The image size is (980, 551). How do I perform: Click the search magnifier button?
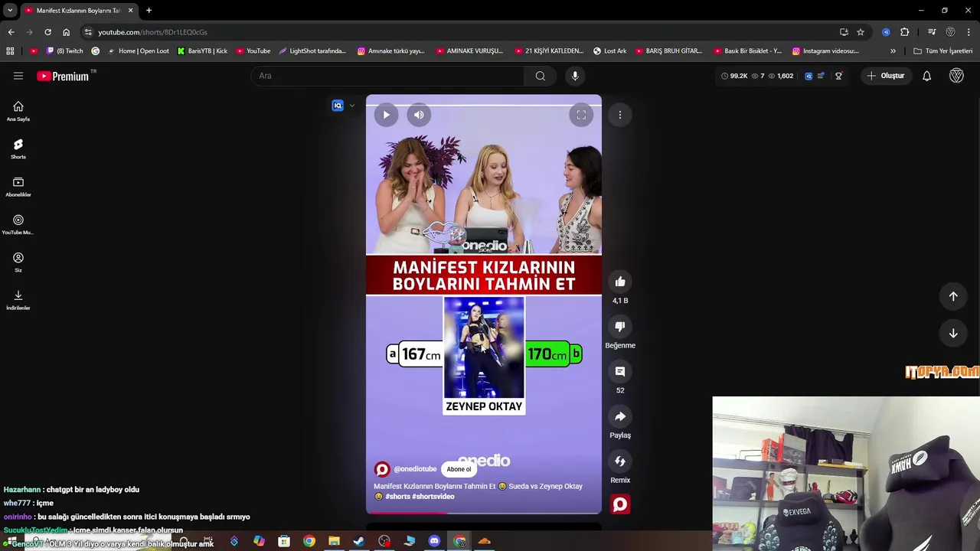pyautogui.click(x=541, y=76)
